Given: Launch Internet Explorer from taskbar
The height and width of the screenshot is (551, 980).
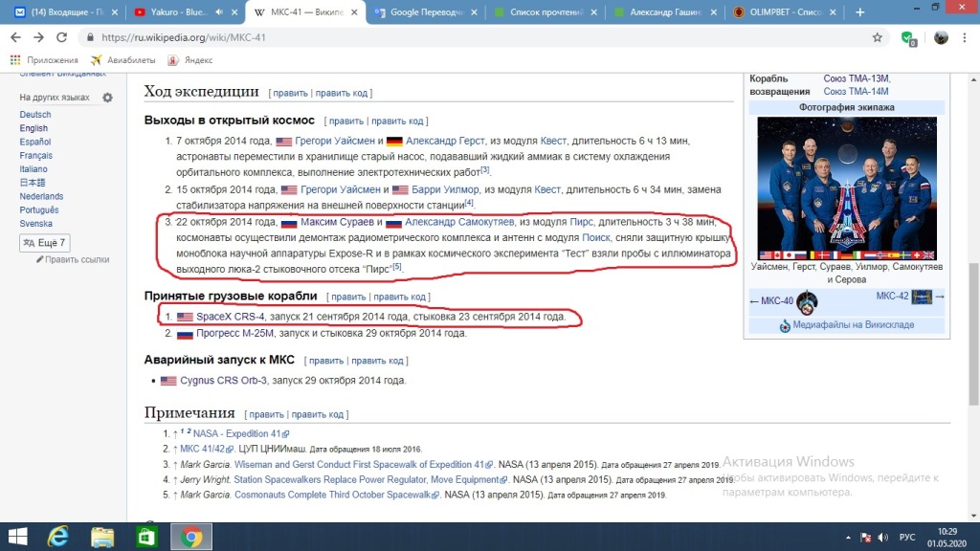Looking at the screenshot, I should 58,537.
